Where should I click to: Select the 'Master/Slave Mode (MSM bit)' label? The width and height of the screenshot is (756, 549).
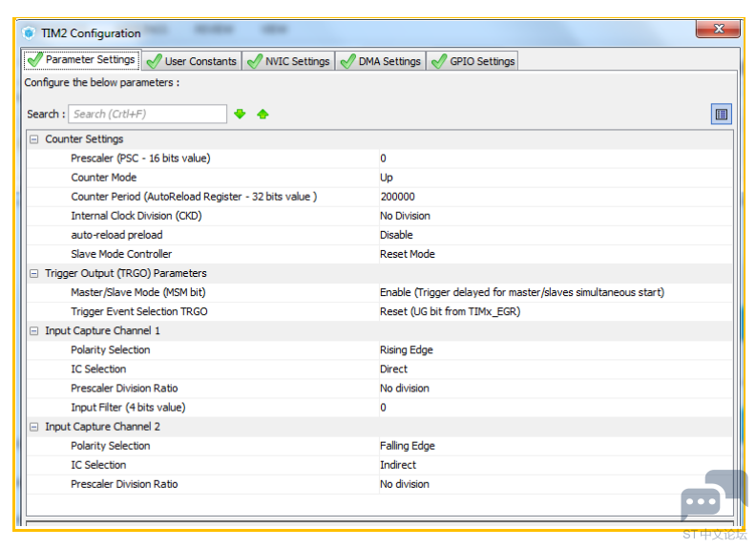pyautogui.click(x=137, y=292)
